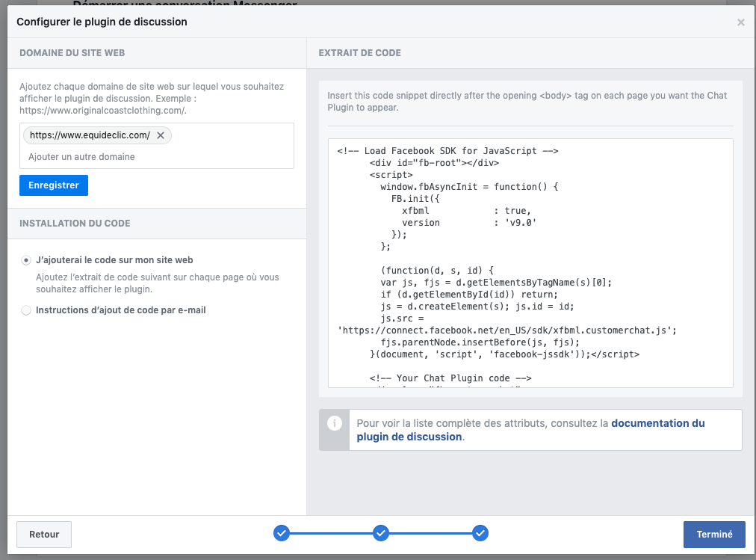Image resolution: width=756 pixels, height=560 pixels.
Task: Click the "INSTALLATION DU CODE" heading
Action: pyautogui.click(x=75, y=224)
